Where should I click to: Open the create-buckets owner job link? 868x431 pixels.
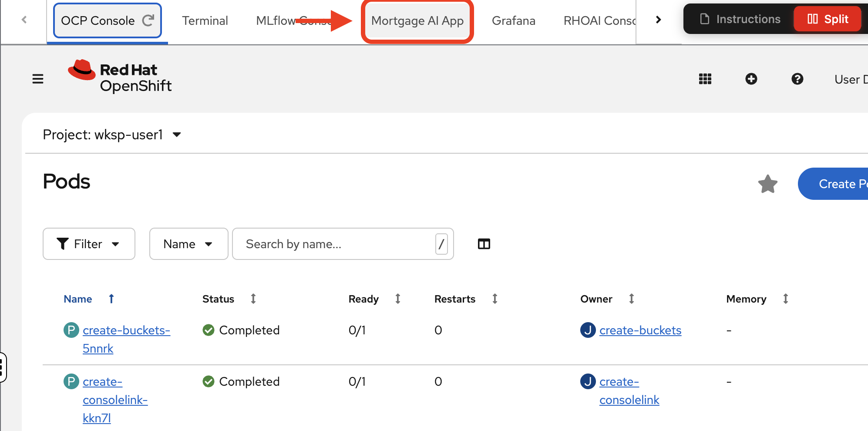click(640, 330)
